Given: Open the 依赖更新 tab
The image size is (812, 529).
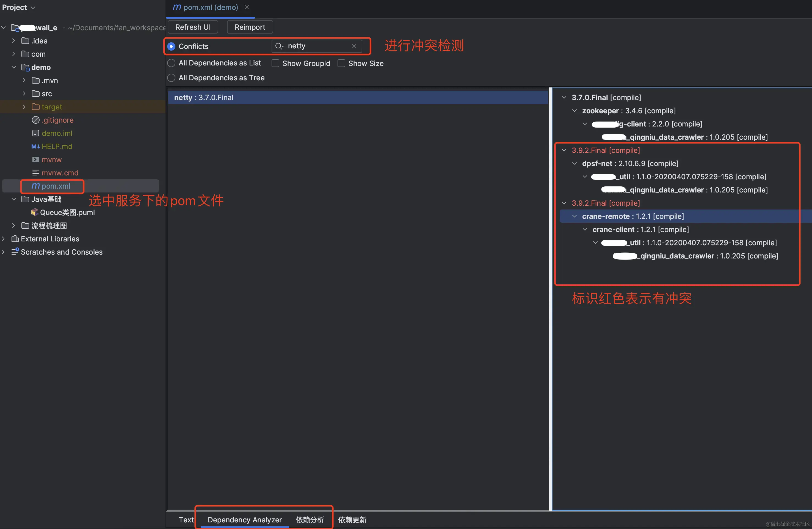Looking at the screenshot, I should (352, 519).
